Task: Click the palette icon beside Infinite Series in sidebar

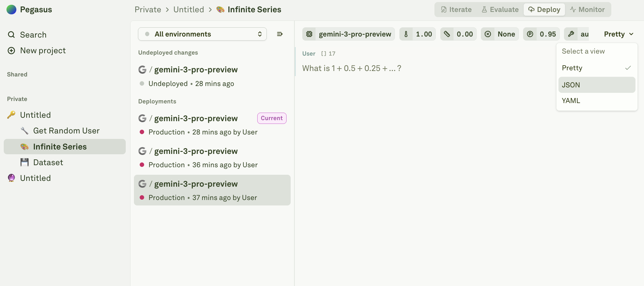Action: click(24, 146)
